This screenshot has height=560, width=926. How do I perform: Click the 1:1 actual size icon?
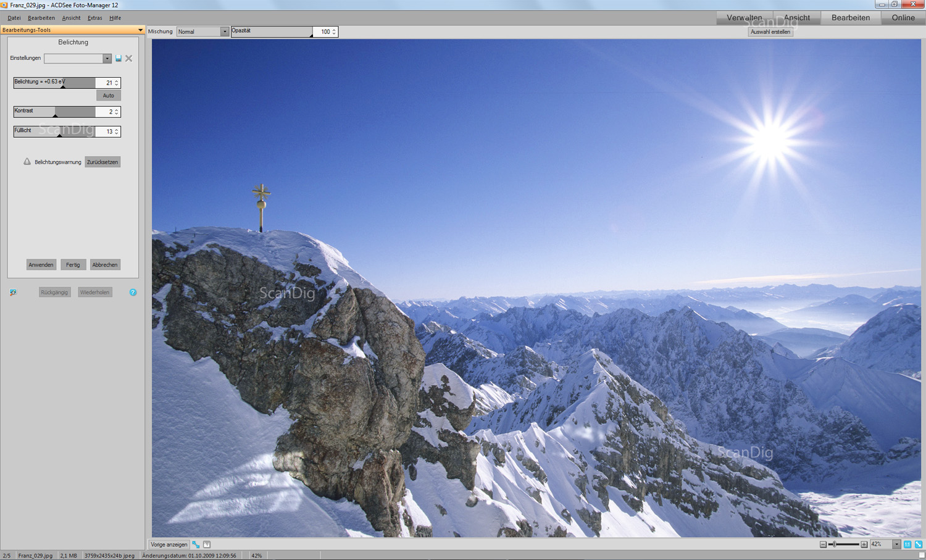907,545
